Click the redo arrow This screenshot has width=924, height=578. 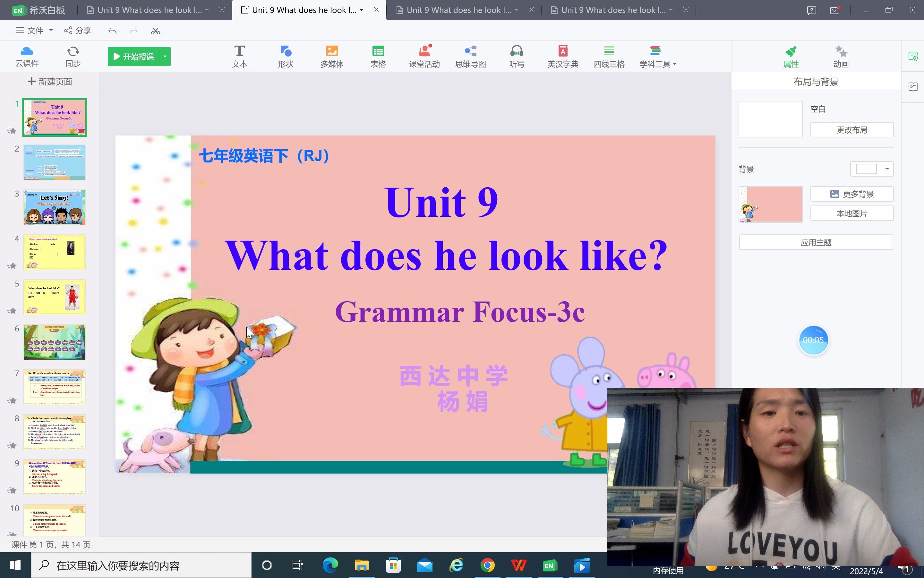(x=134, y=31)
